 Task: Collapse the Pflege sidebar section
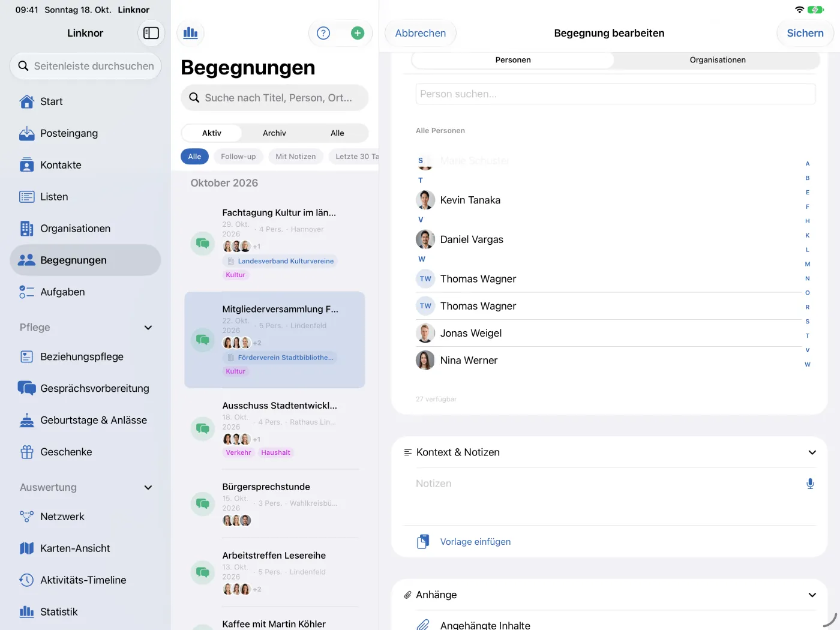click(x=148, y=328)
